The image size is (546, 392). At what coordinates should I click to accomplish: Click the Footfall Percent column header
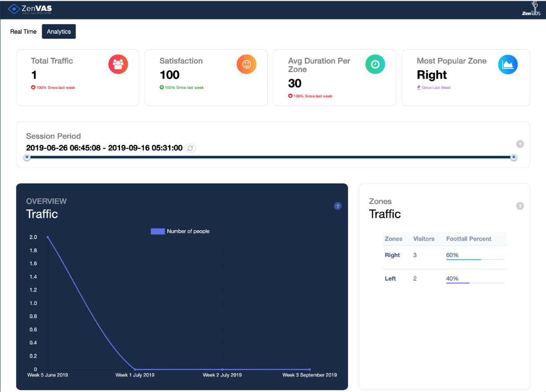pyautogui.click(x=469, y=239)
